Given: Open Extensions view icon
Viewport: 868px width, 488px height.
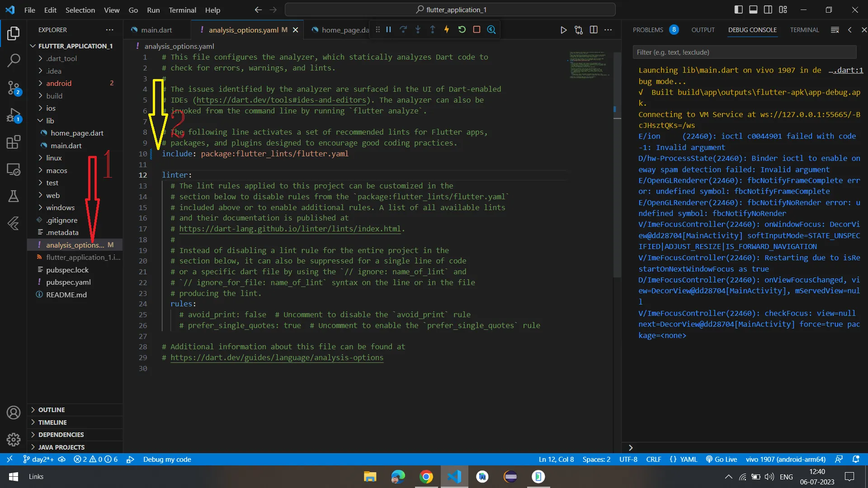Looking at the screenshot, I should click(x=14, y=142).
